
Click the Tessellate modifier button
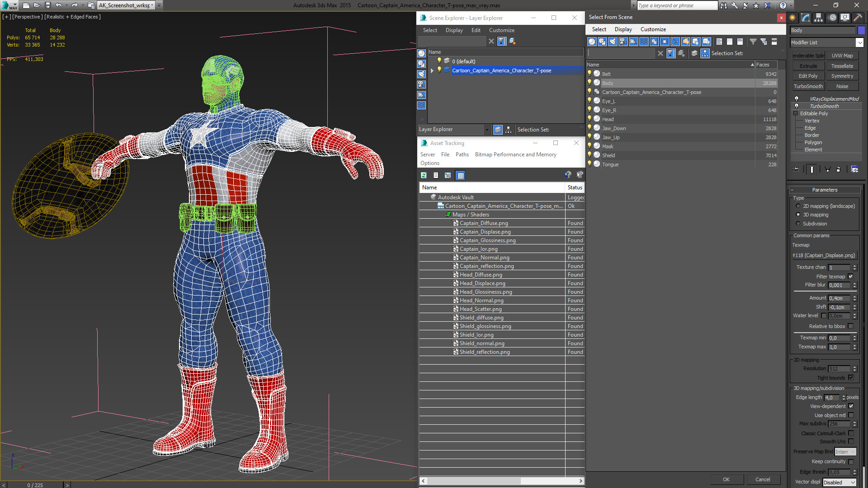pyautogui.click(x=842, y=66)
